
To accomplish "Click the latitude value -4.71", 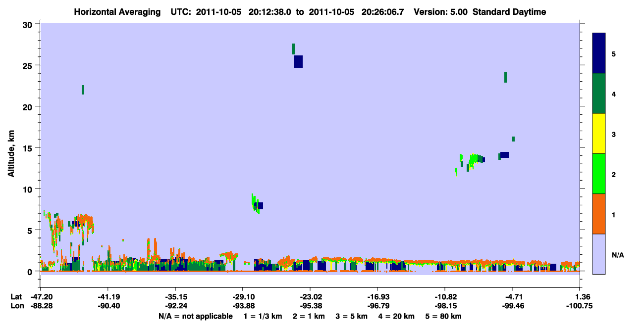I will pos(514,297).
